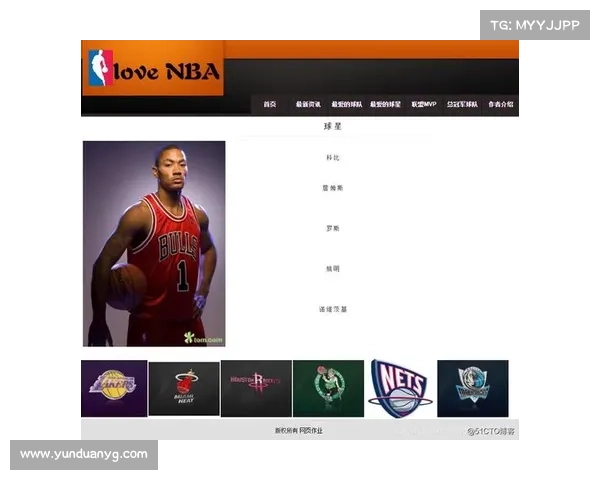Click the Bulls player photo
Screen dimensions: 600x480
[x=154, y=243]
